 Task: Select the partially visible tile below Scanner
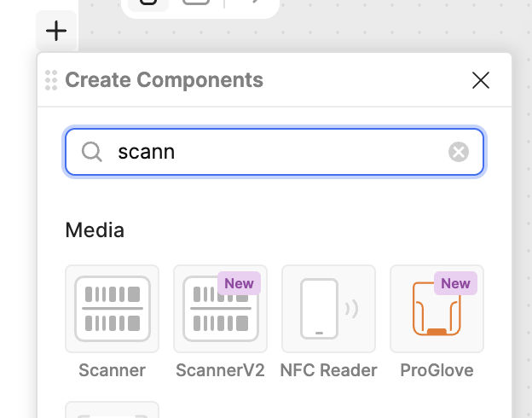[x=113, y=409]
